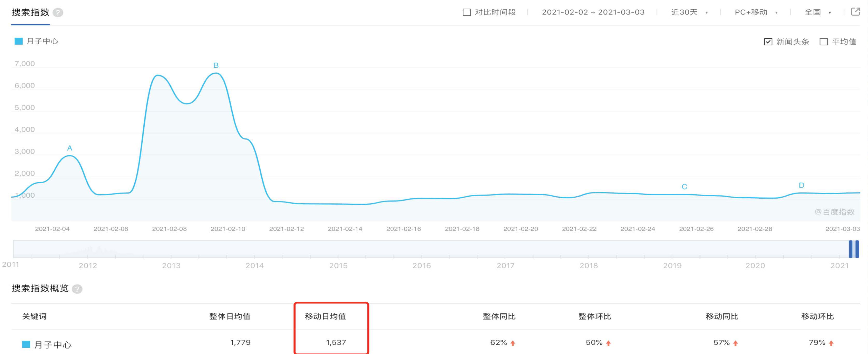Select the 搜索指数 tab
Viewport: 868px width, 354px height.
pos(30,13)
